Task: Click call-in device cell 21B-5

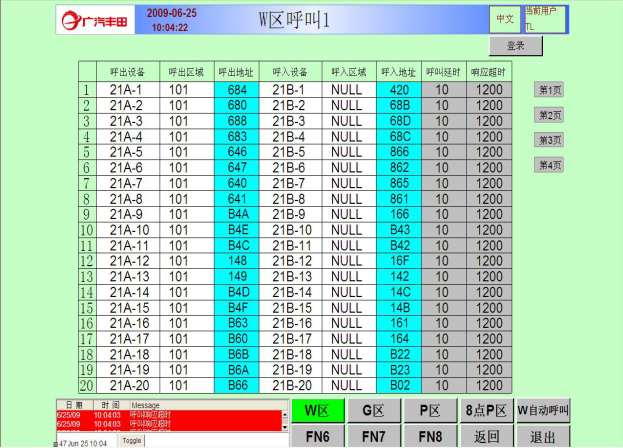Action: [290, 152]
